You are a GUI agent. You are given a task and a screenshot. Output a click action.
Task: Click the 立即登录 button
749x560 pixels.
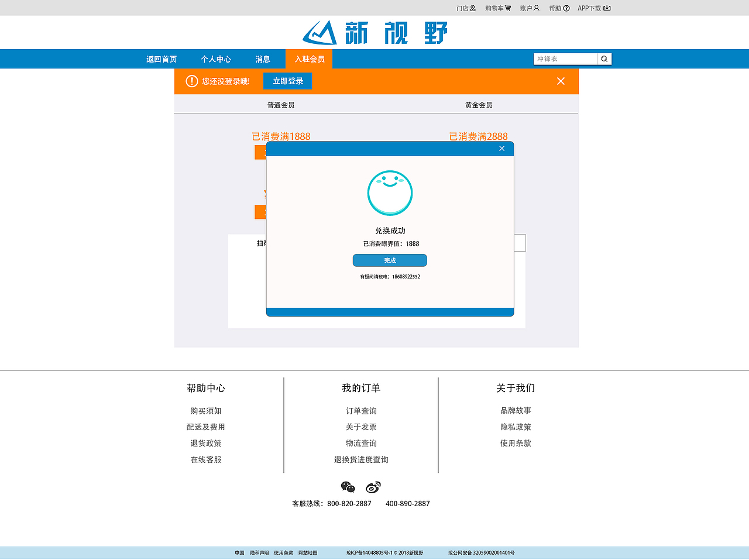(287, 81)
